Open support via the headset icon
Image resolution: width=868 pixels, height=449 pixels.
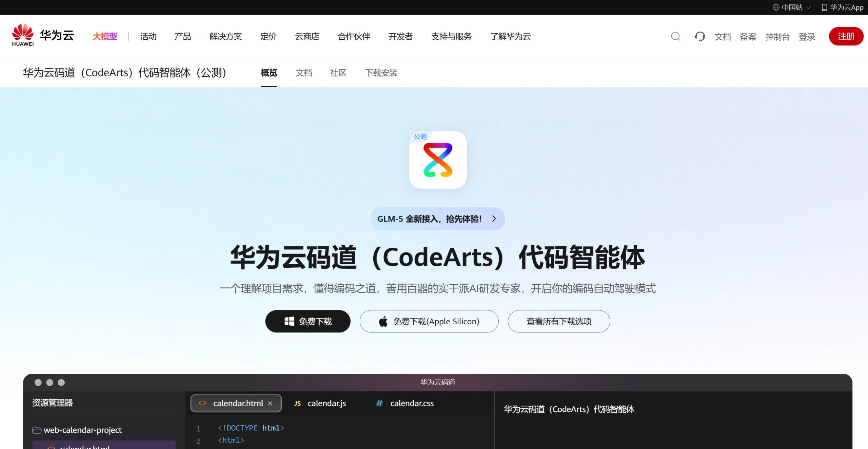(700, 36)
